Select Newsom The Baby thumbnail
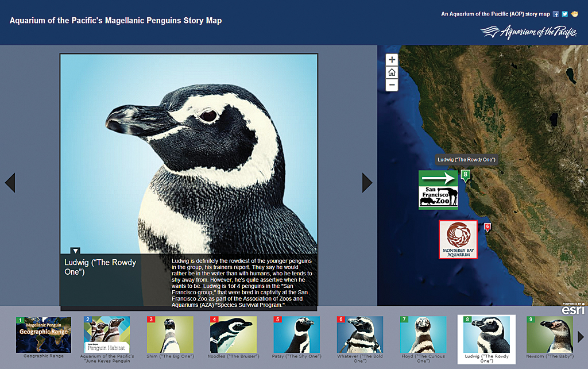The height and width of the screenshot is (369, 588). [x=550, y=335]
